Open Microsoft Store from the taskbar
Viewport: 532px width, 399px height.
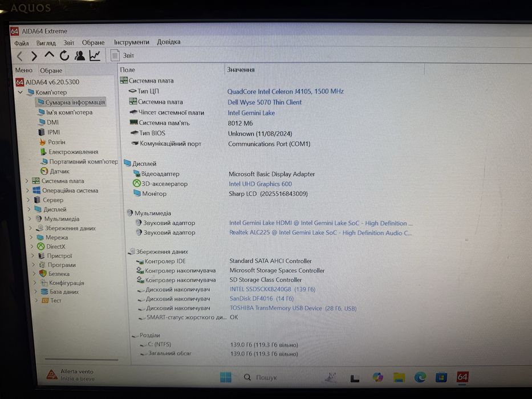(x=441, y=377)
